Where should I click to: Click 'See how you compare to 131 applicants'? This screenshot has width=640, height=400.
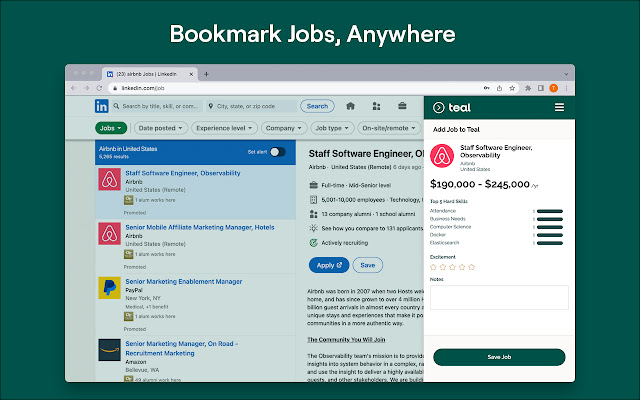(372, 229)
